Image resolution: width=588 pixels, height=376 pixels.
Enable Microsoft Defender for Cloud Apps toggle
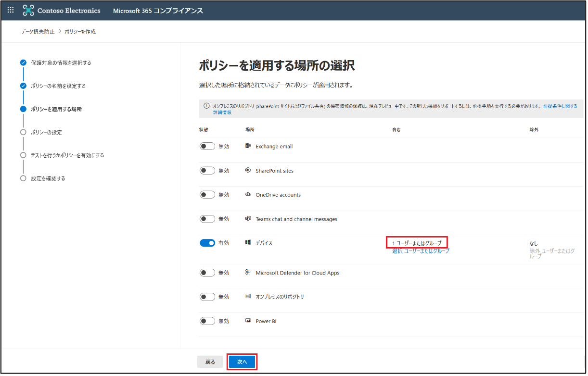pos(207,273)
